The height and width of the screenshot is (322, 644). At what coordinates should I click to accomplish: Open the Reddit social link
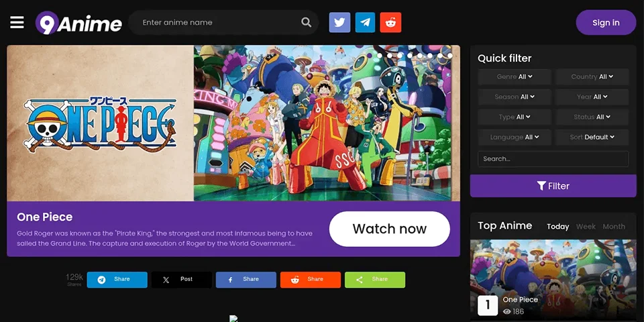click(x=390, y=23)
